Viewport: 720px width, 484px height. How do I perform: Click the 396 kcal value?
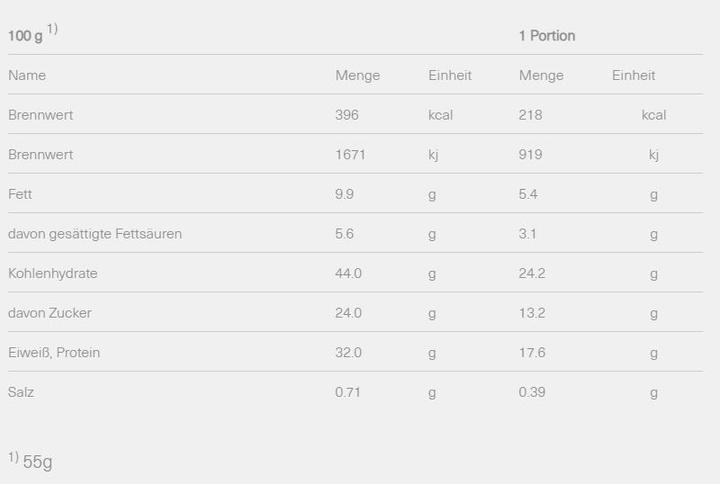click(346, 115)
